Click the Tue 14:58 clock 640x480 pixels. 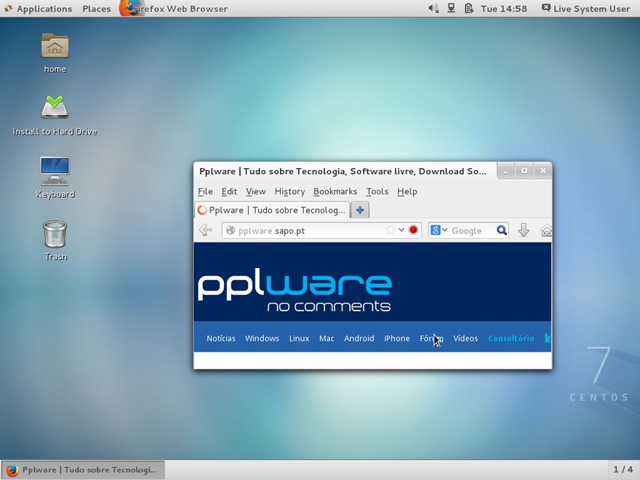(504, 9)
